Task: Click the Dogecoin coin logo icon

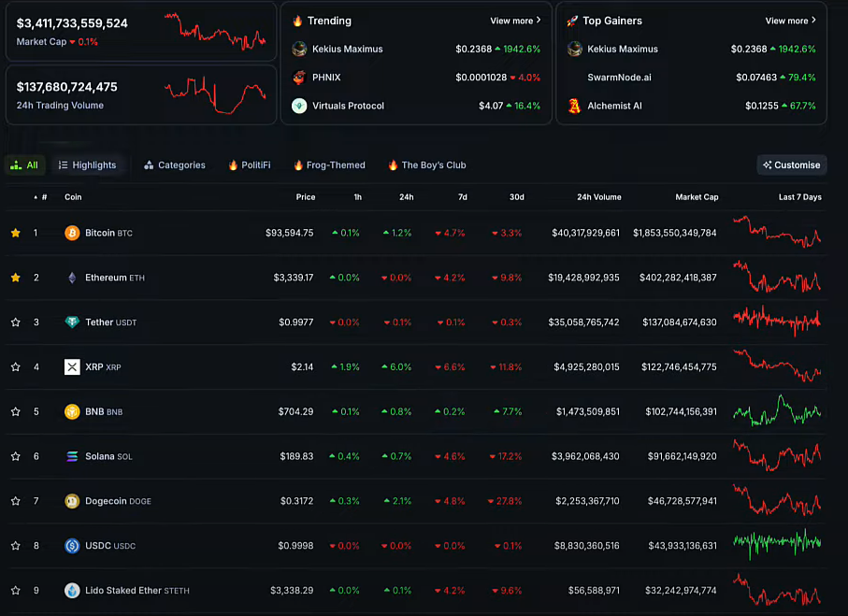Action: point(72,501)
